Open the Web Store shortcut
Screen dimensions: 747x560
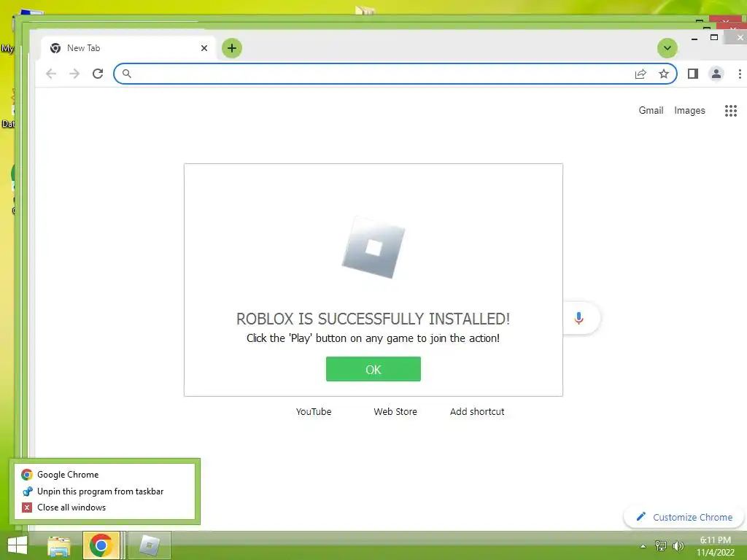coord(395,411)
